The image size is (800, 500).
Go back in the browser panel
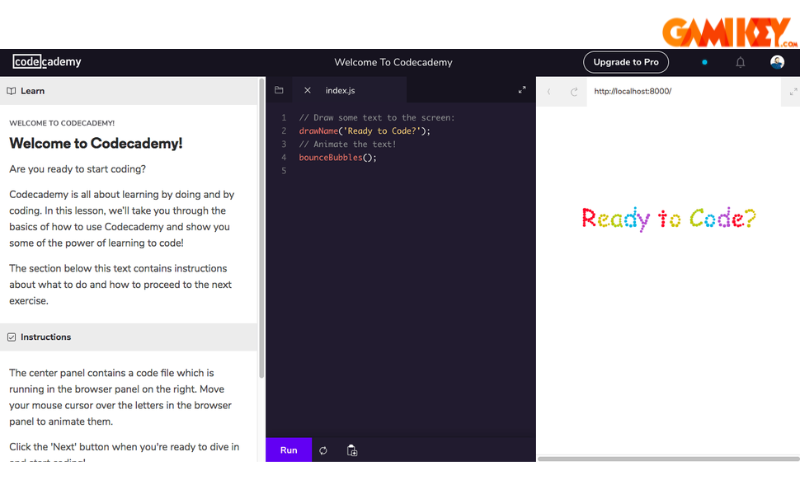[549, 91]
